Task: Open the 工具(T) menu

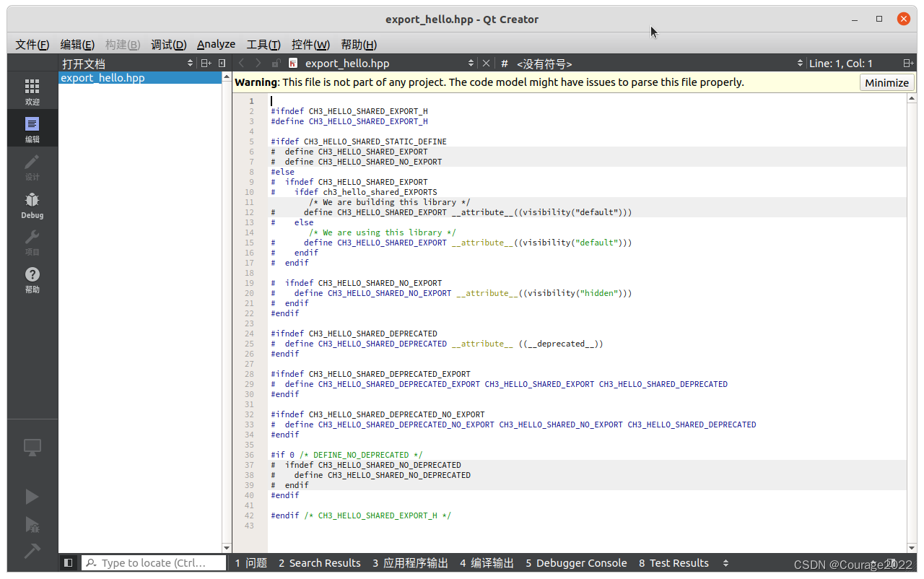Action: coord(263,44)
